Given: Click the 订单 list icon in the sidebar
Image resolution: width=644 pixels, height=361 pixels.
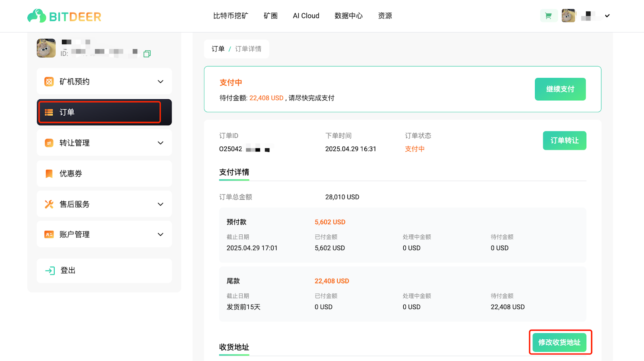Looking at the screenshot, I should [49, 113].
